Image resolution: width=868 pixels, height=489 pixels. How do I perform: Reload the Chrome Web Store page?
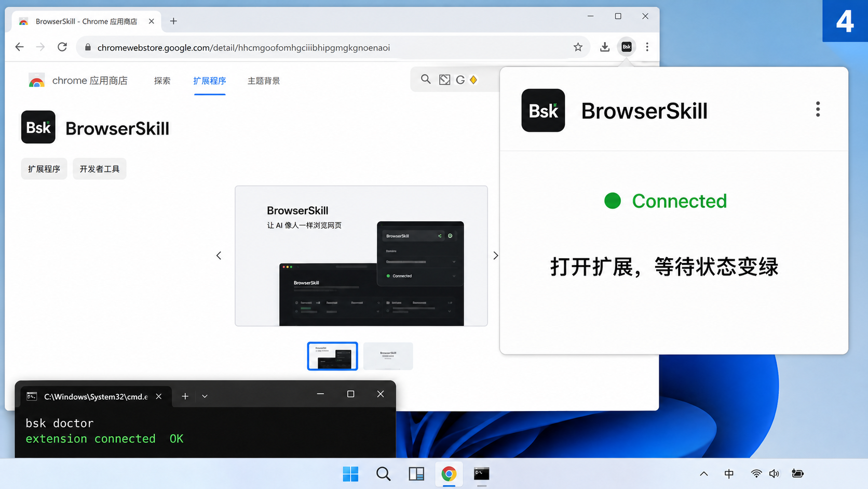tap(62, 47)
